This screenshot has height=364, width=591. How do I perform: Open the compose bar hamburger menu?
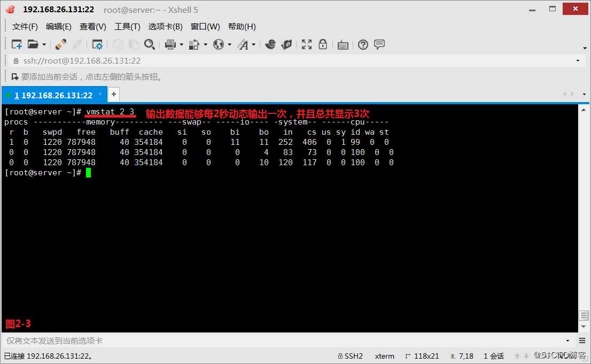coord(582,340)
